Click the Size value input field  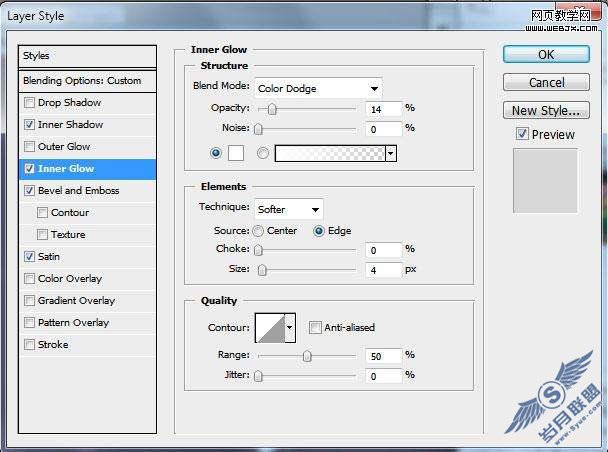tap(383, 270)
